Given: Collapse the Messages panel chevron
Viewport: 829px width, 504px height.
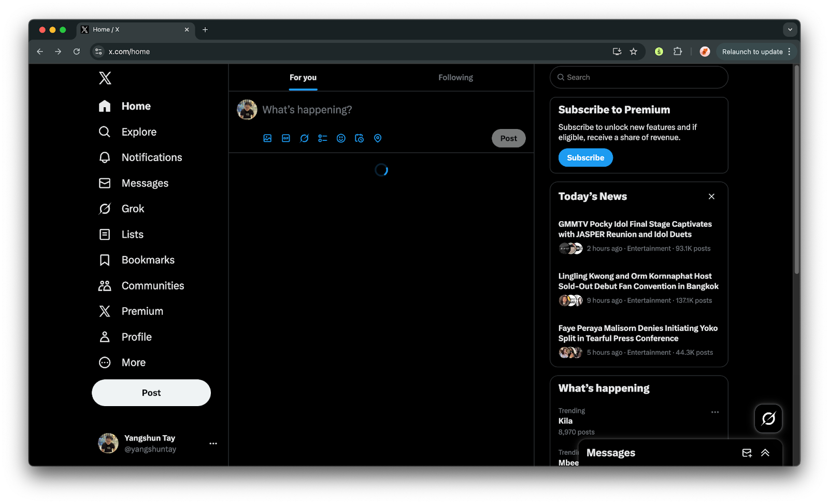Looking at the screenshot, I should click(765, 452).
